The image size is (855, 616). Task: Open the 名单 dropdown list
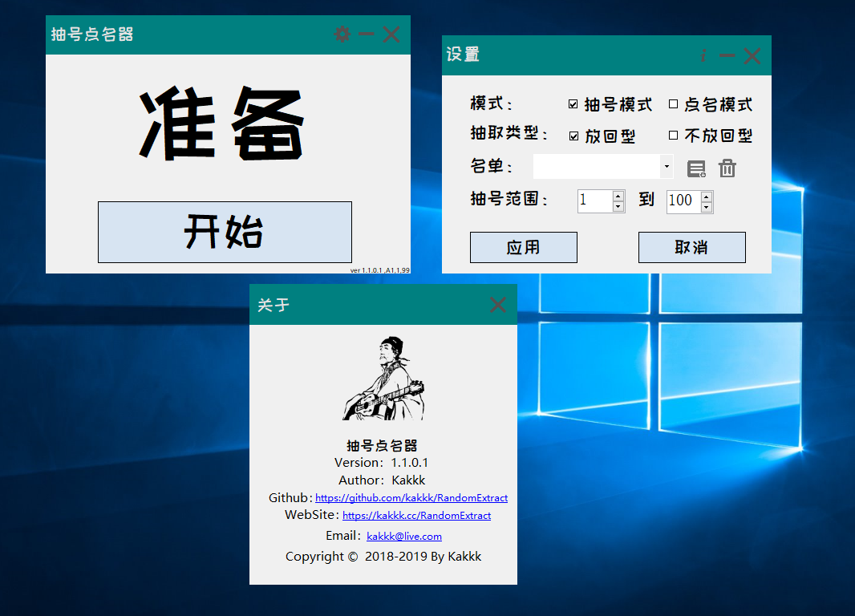pos(666,166)
